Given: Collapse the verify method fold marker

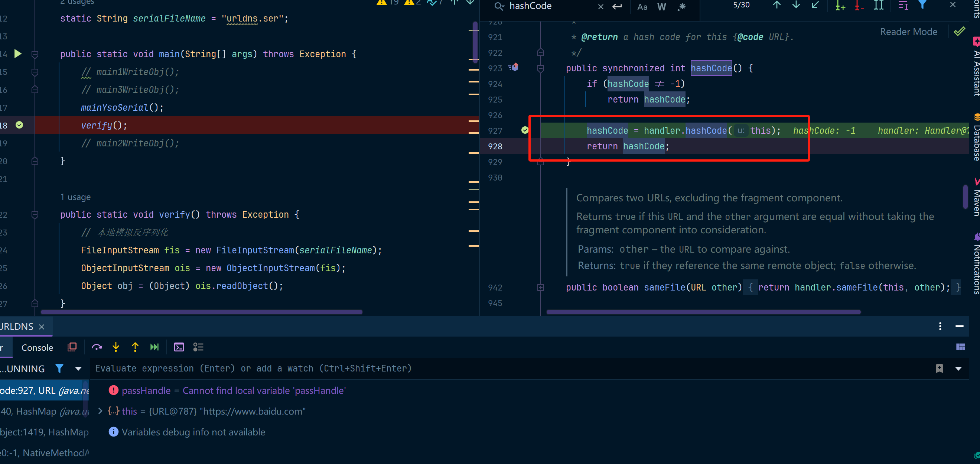Looking at the screenshot, I should click(35, 215).
